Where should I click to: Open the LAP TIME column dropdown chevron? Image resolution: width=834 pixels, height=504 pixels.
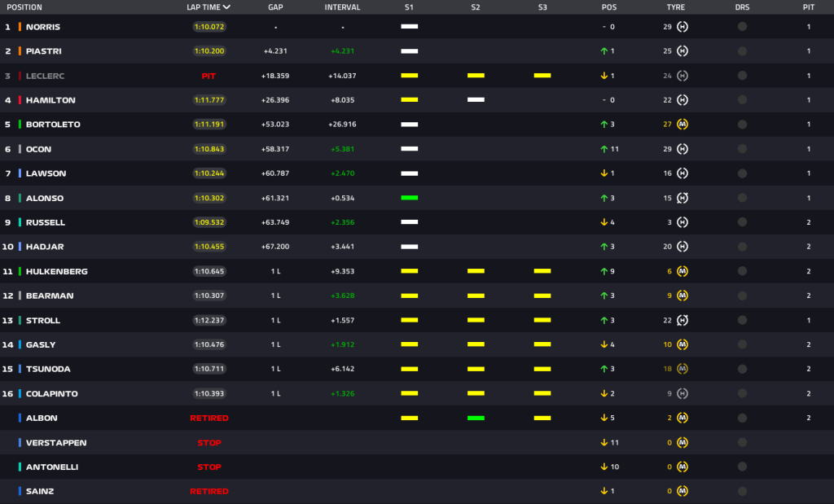click(x=226, y=7)
